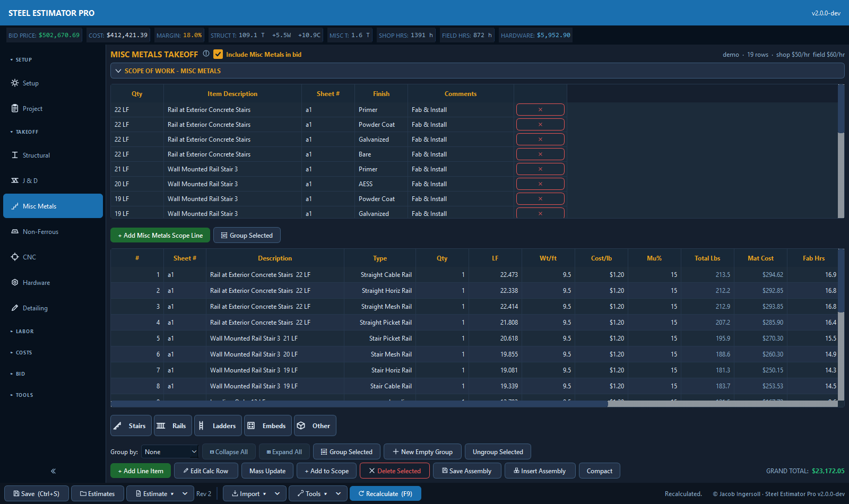The image size is (849, 504).
Task: Click the scope table vertical scrollbar
Action: point(841,151)
